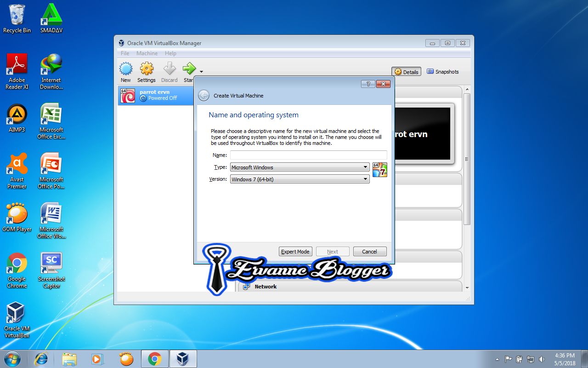
Task: Open SMADAV desktop icon
Action: 51,19
